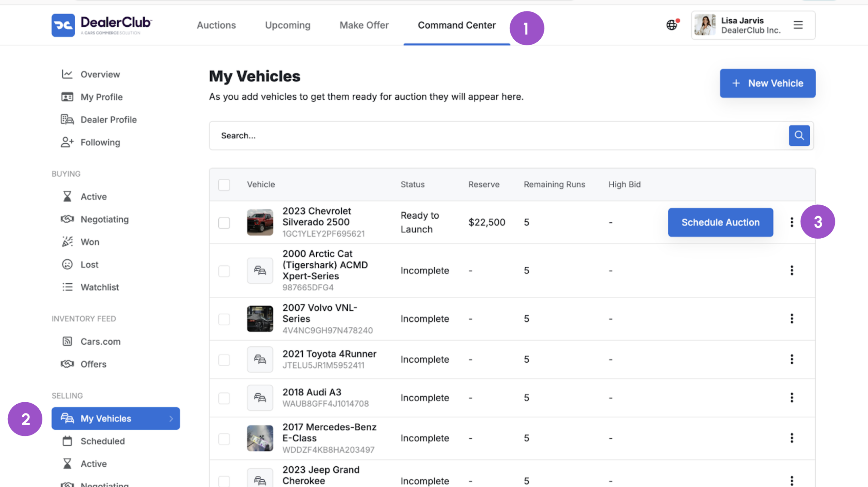Viewport: 868px width, 487px height.
Task: Open the hamburger menu beside Lisa Jarvis
Action: point(798,25)
